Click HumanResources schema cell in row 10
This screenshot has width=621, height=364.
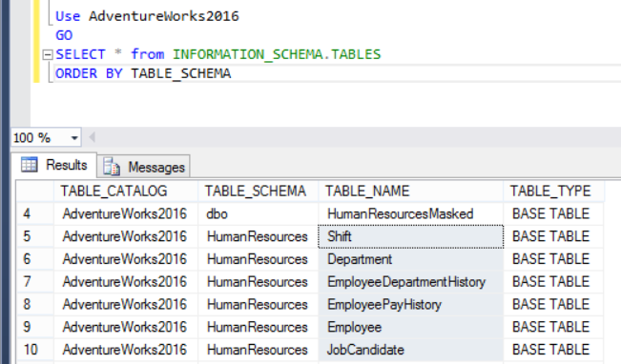258,350
